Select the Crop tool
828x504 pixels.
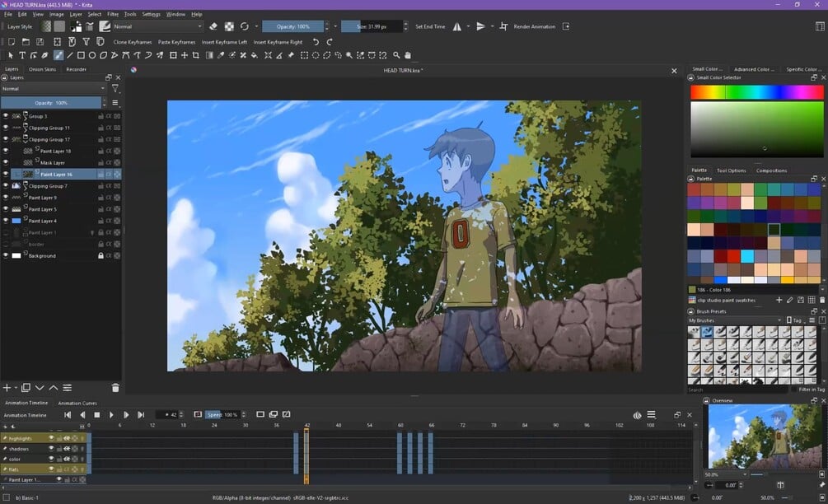point(195,55)
